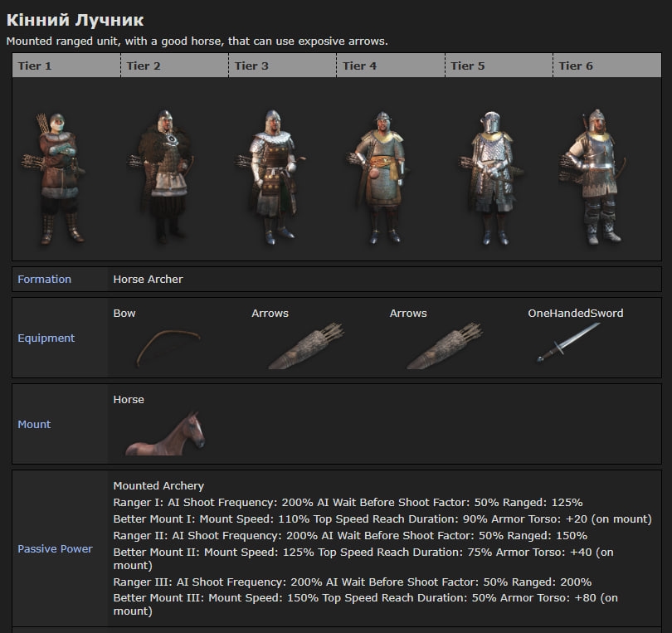Select the Tier 1 archer portrait
This screenshot has height=633, width=672.
tap(56, 178)
